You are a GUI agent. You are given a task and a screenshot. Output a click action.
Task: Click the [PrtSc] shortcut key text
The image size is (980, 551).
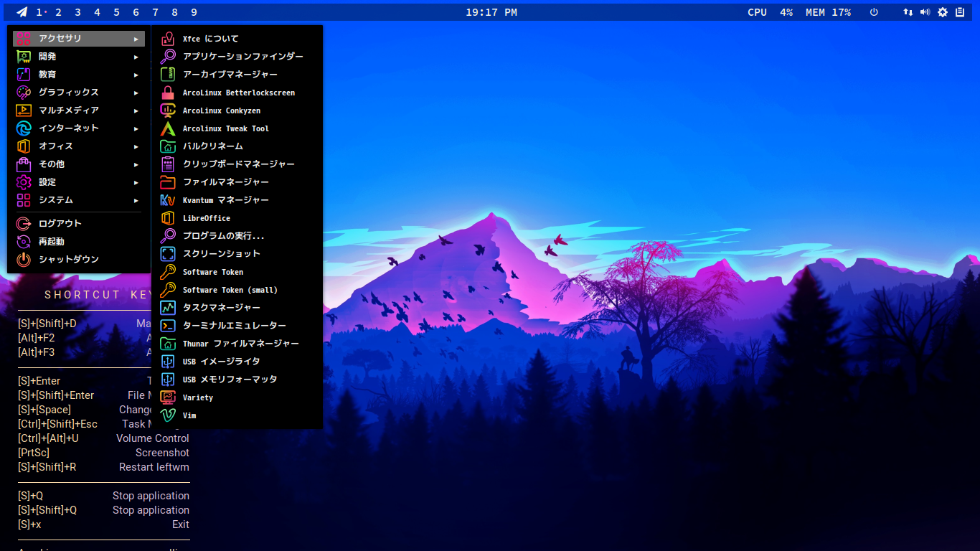[x=34, y=453]
